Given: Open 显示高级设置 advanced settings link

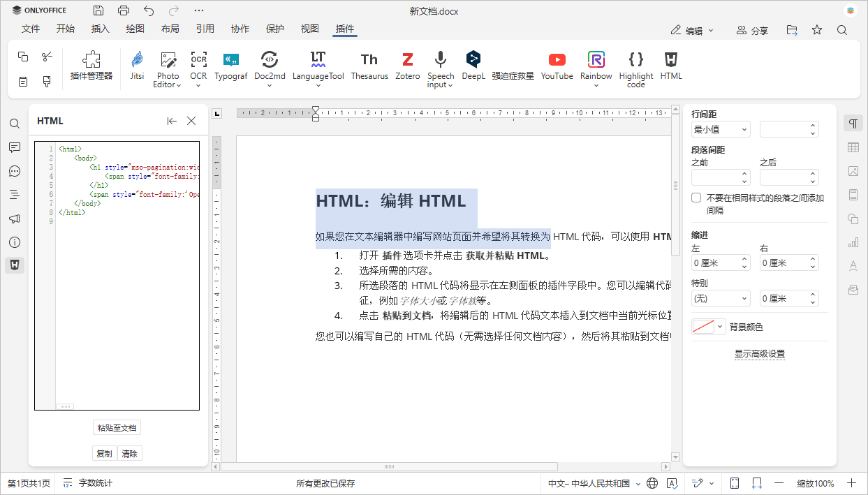Looking at the screenshot, I should click(x=759, y=354).
